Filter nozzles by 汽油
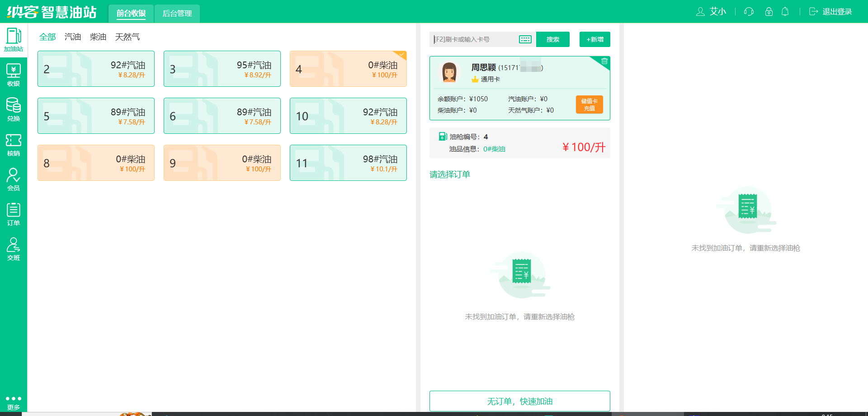 (73, 37)
